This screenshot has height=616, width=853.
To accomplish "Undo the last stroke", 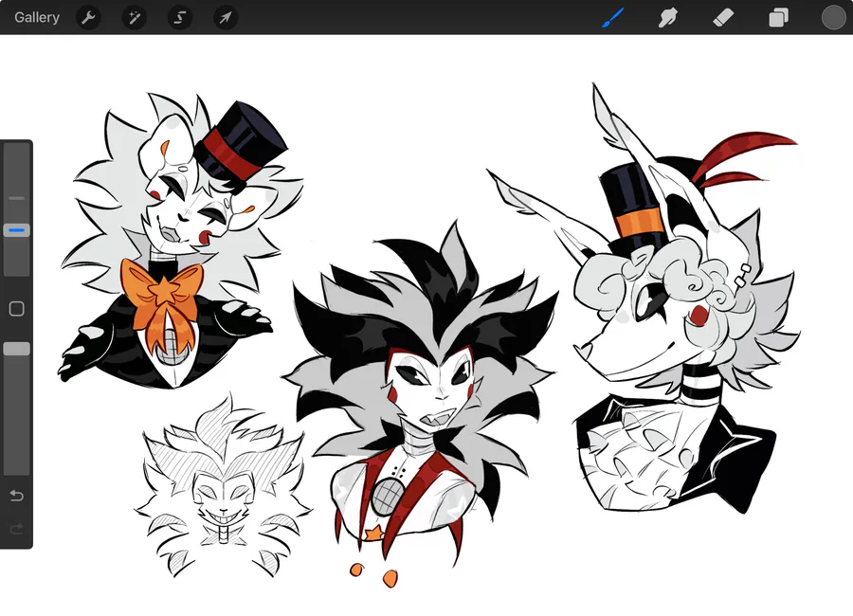I will (16, 496).
